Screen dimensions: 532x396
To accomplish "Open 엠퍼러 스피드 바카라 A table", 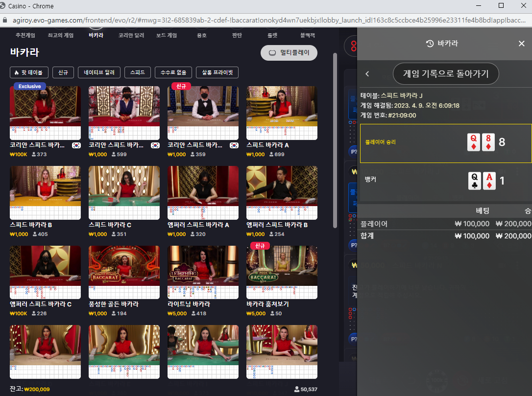I will 203,192.
